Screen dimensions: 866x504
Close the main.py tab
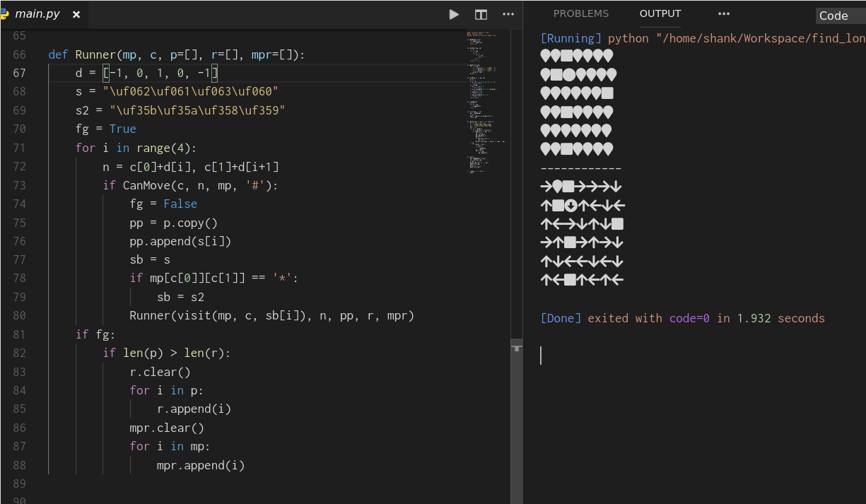[x=76, y=14]
